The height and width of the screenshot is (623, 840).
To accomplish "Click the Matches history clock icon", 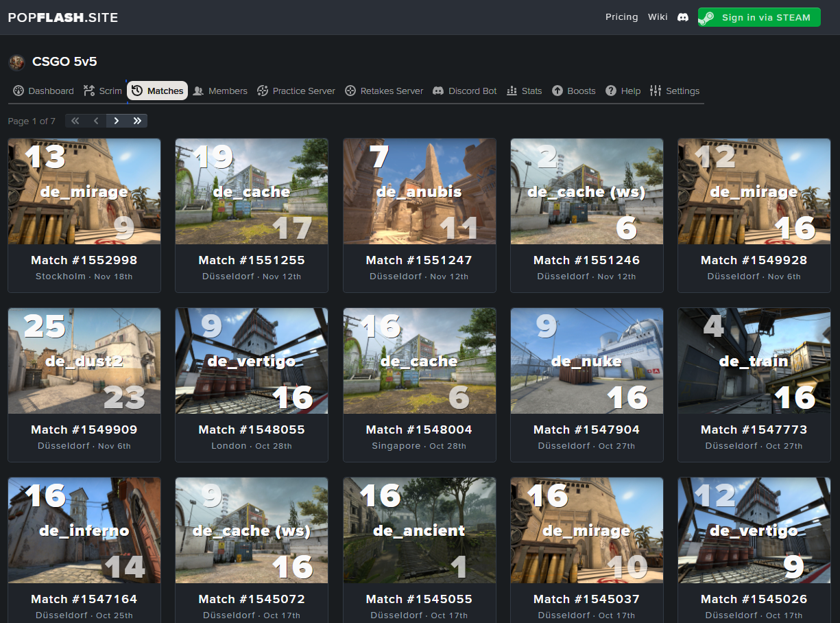I will pyautogui.click(x=137, y=91).
